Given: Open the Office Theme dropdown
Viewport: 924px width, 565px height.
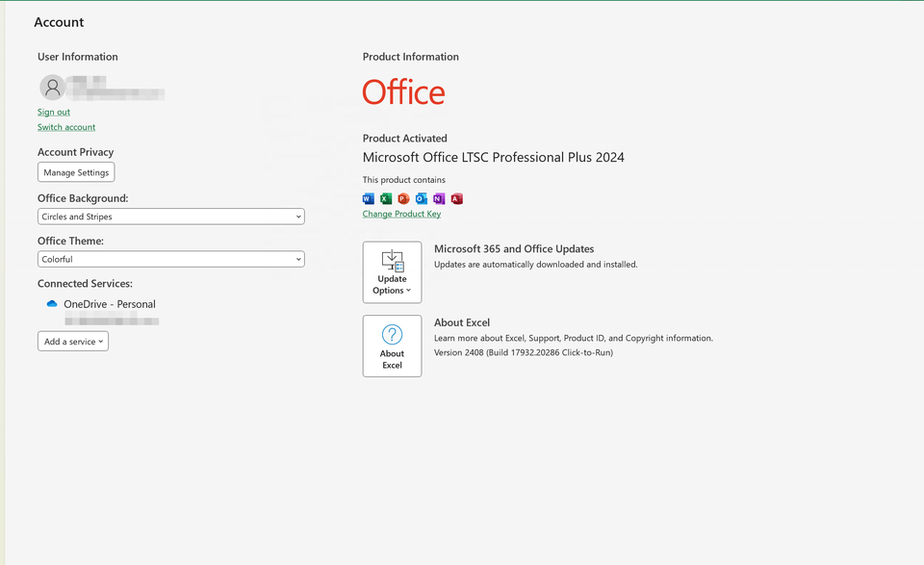Looking at the screenshot, I should click(171, 259).
